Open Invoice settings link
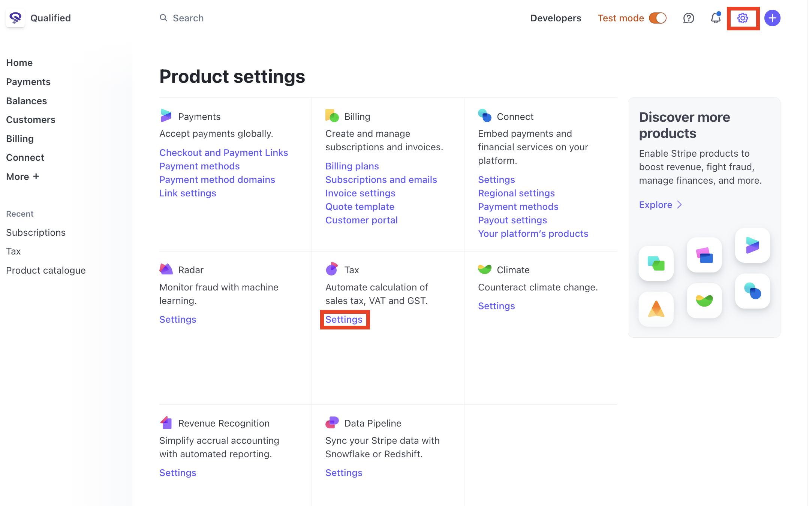The image size is (812, 506). coord(360,193)
